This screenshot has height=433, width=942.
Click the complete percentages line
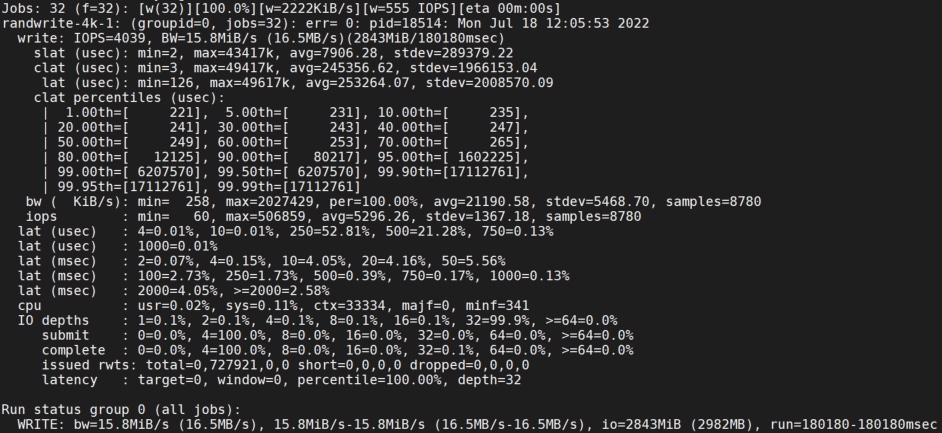point(338,350)
